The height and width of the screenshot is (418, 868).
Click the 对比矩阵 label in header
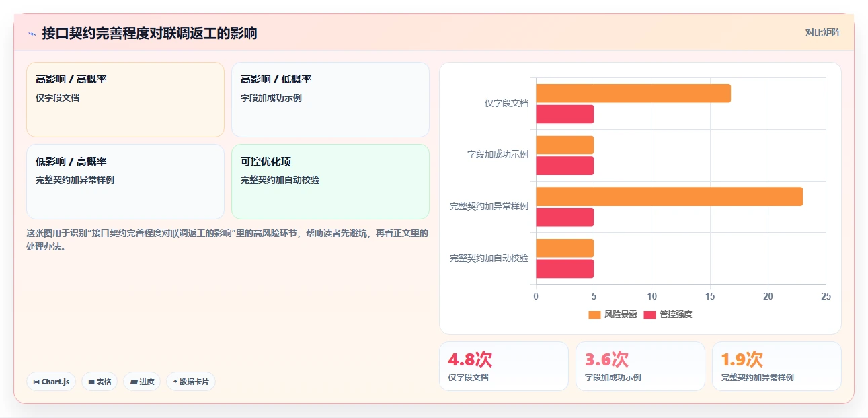point(823,32)
